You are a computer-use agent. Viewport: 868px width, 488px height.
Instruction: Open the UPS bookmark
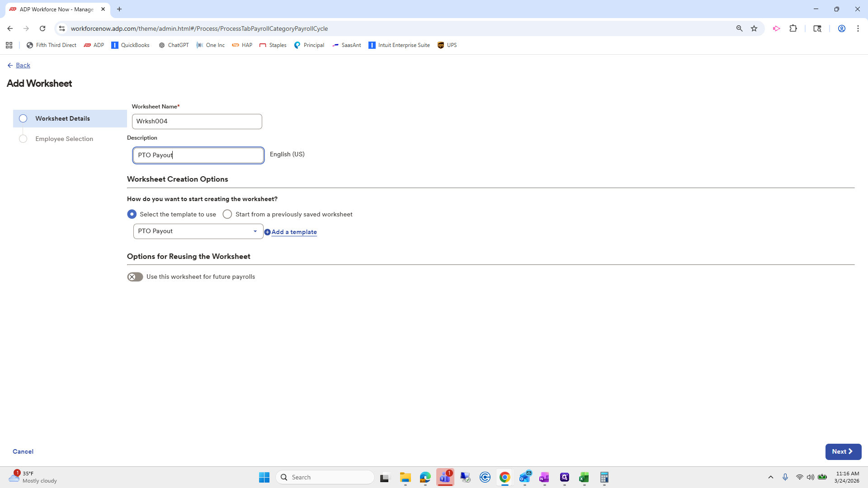point(447,45)
